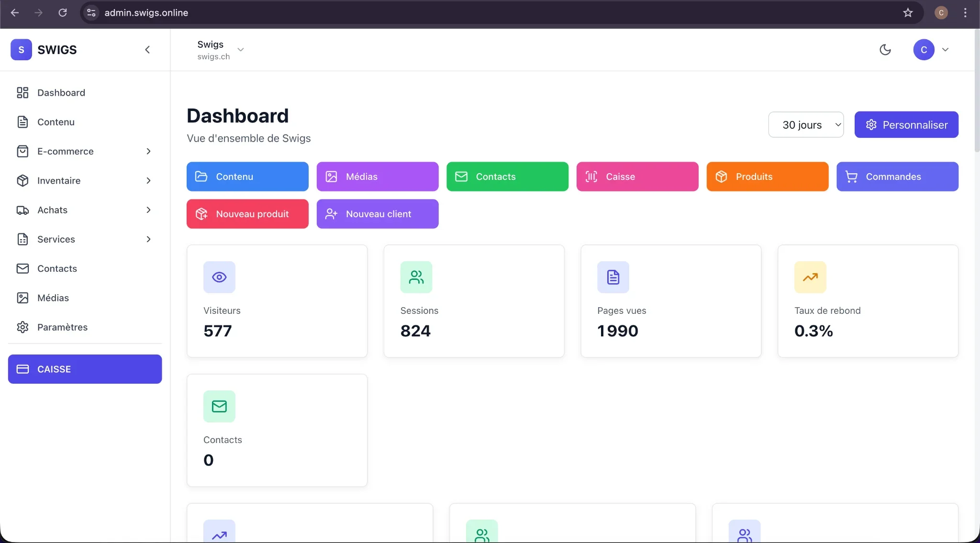The width and height of the screenshot is (980, 543).
Task: Open the 30 jours period dropdown
Action: coord(806,125)
